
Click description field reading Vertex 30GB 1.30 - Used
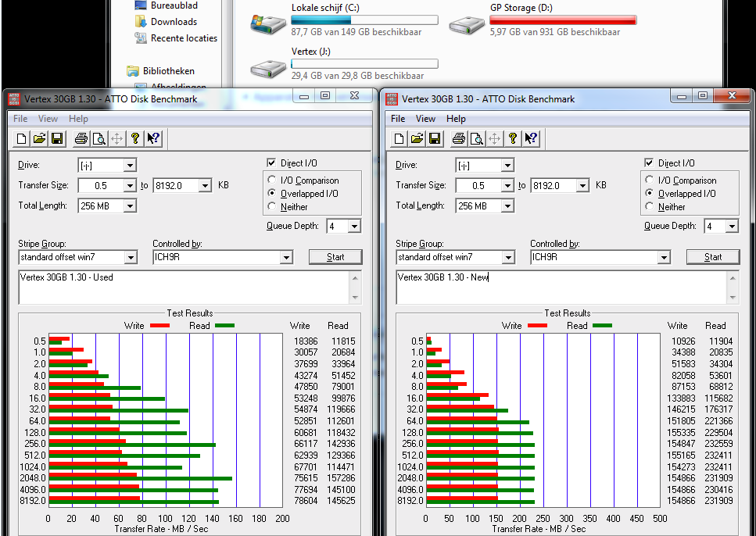[x=184, y=288]
